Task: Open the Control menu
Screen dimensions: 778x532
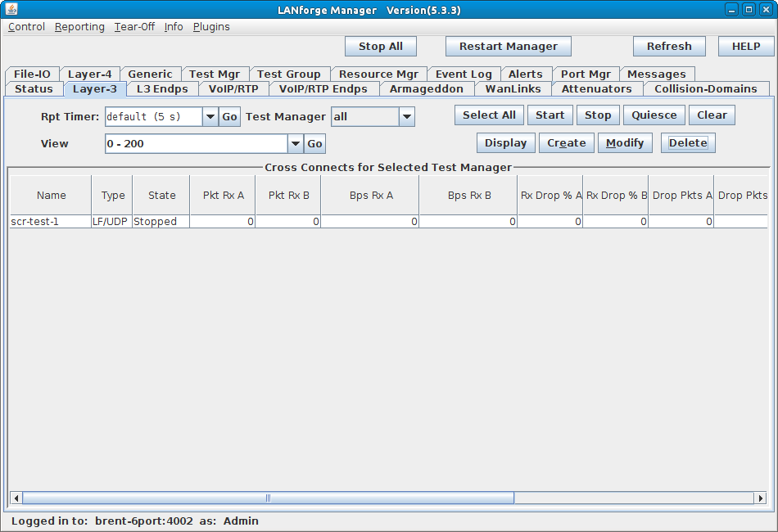Action: (x=26, y=27)
